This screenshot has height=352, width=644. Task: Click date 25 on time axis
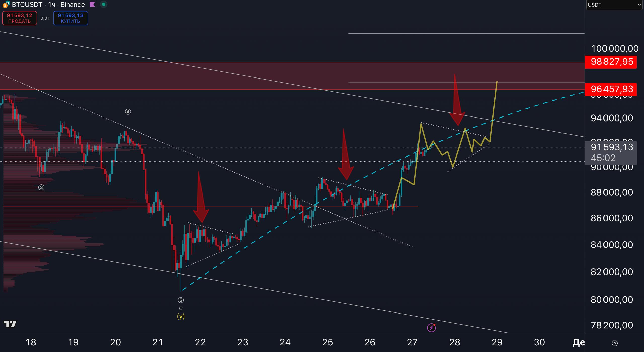(327, 342)
